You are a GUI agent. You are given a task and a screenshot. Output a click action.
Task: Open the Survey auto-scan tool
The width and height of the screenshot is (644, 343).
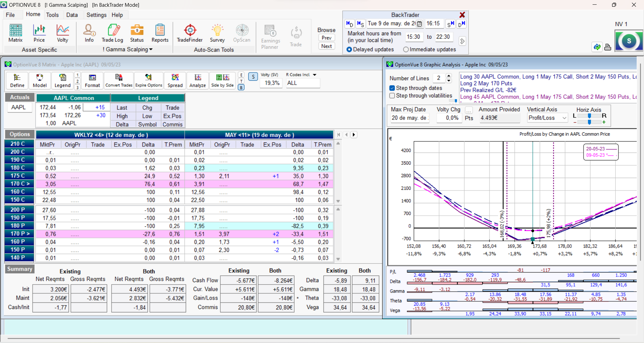217,33
